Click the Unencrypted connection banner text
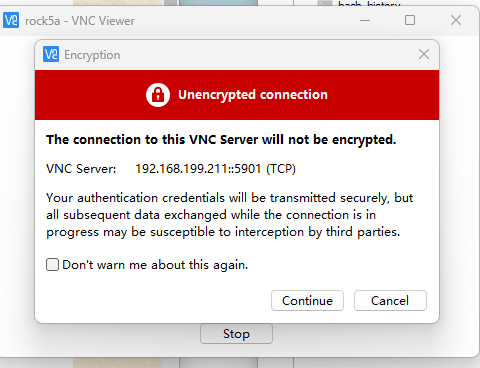480x368 pixels. point(253,95)
